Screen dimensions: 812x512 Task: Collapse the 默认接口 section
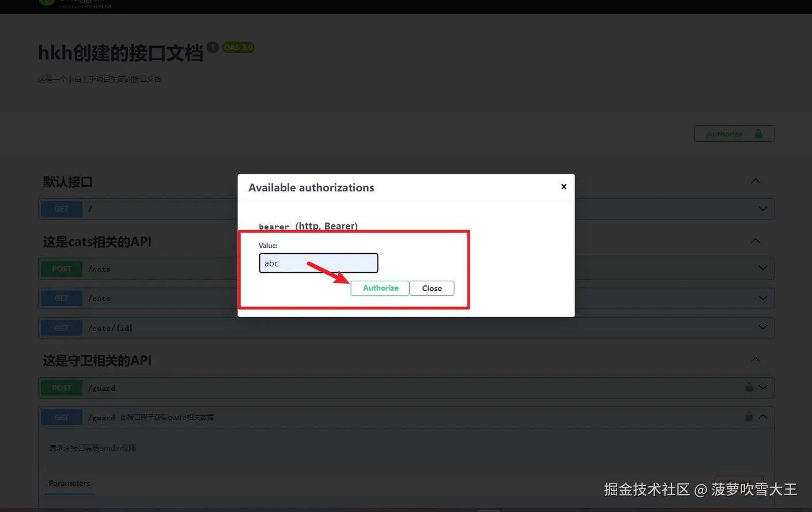(755, 180)
